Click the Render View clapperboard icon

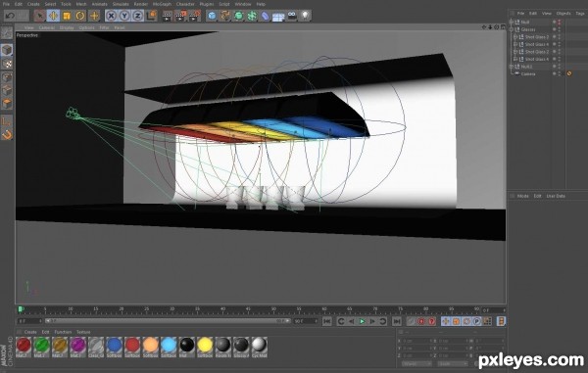(167, 16)
